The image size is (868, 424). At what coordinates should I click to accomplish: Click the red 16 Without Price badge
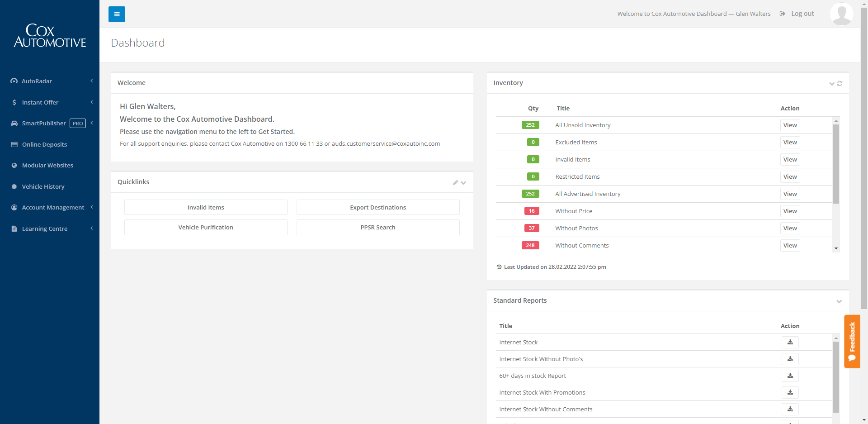[x=532, y=211]
